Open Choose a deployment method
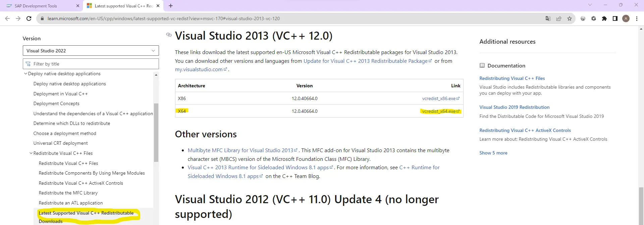644x225 pixels. coord(65,133)
